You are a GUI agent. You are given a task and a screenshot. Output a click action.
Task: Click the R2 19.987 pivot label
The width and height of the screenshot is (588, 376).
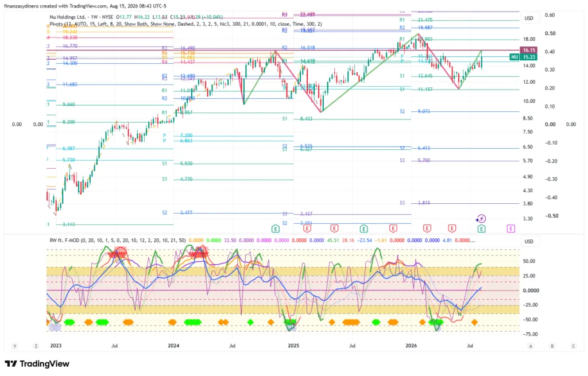416,28
